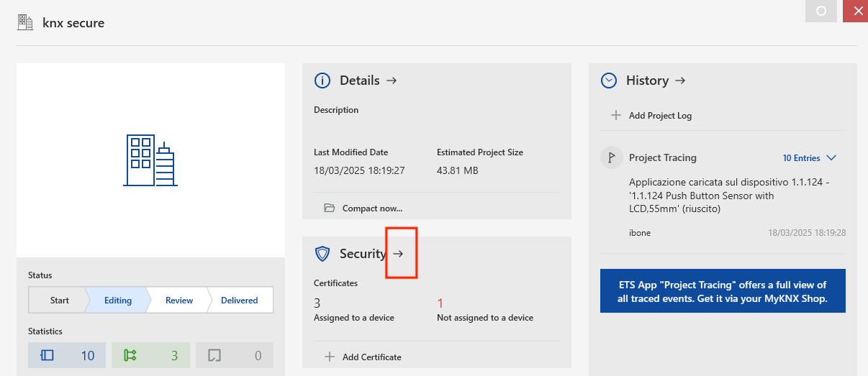Open the Details arrow next to heading
This screenshot has width=868, height=376.
(392, 81)
